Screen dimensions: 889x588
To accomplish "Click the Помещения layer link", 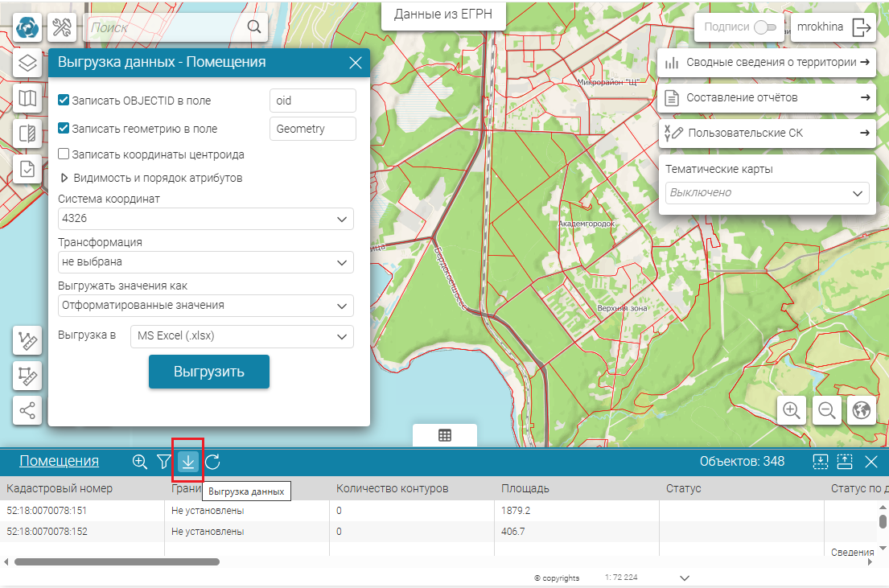I will [59, 462].
